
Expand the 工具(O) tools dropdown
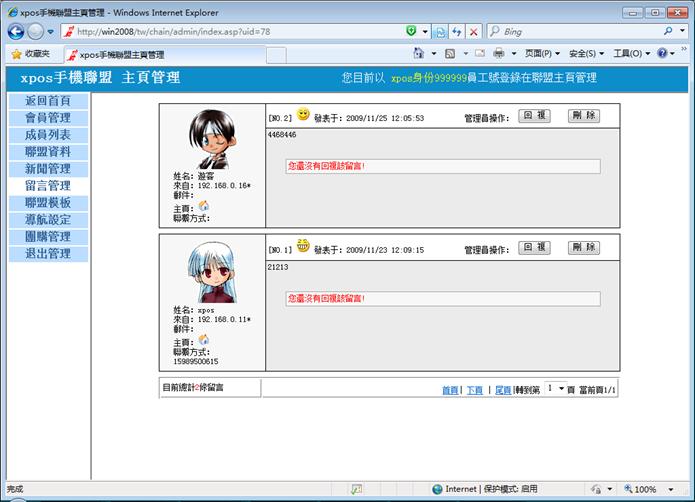[630, 53]
